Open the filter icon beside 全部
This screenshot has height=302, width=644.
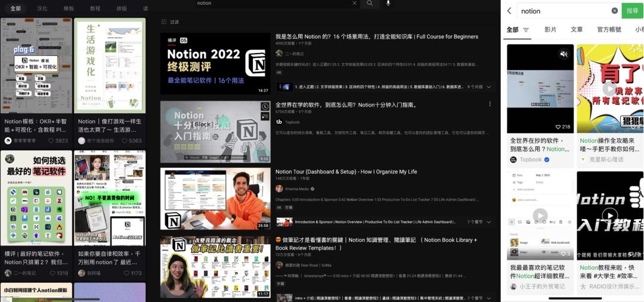(x=526, y=30)
